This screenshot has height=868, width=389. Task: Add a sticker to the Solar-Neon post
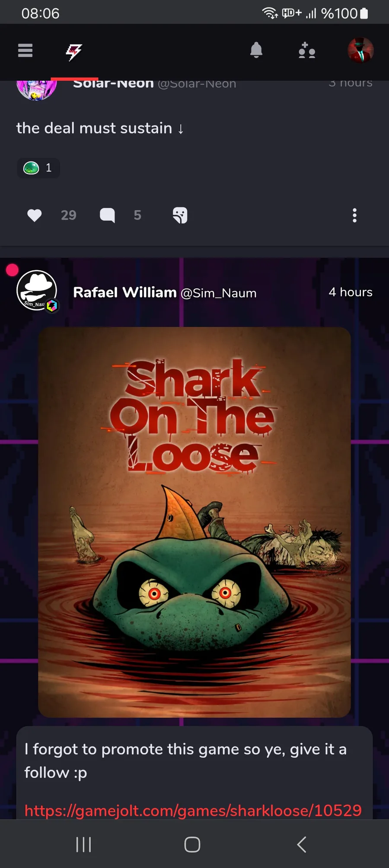tap(180, 215)
